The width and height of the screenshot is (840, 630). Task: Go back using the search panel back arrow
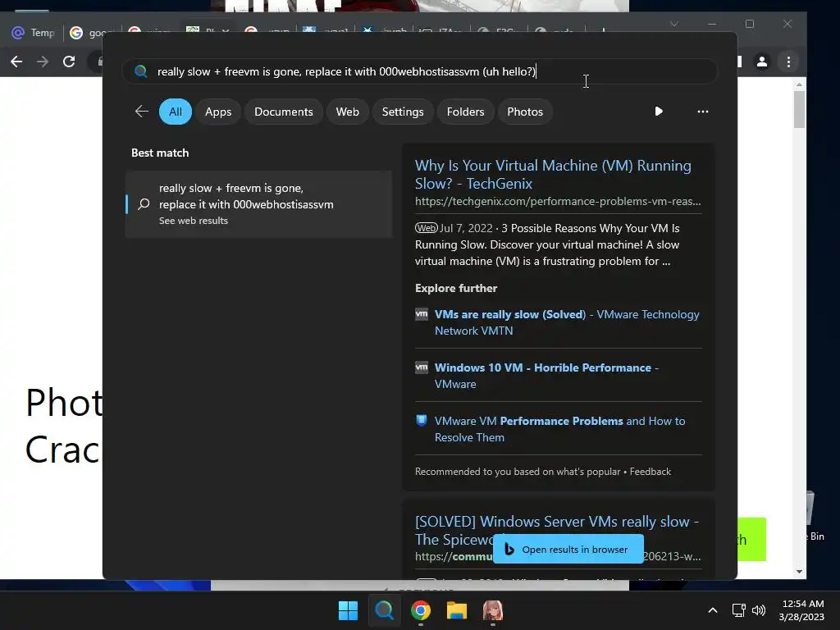click(141, 112)
